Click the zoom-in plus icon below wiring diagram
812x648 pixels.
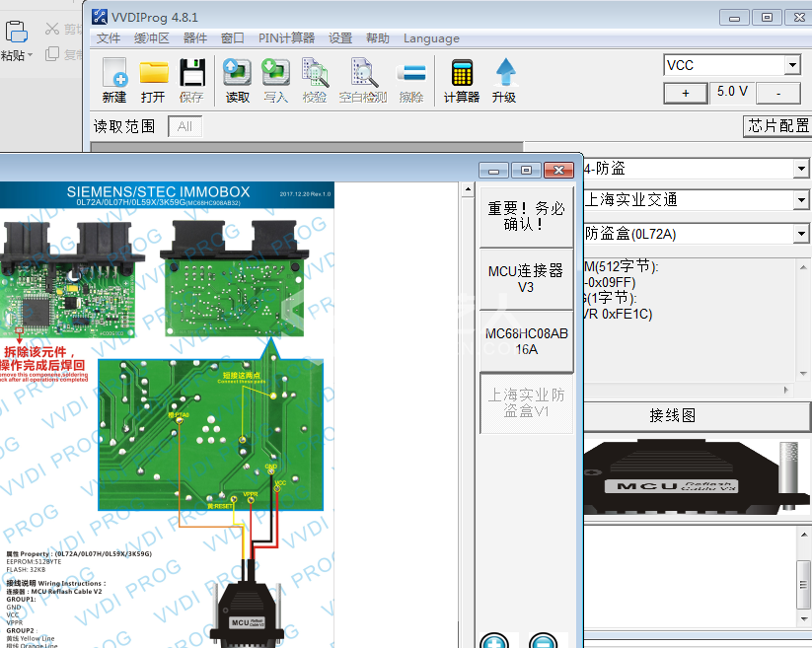coord(494,642)
